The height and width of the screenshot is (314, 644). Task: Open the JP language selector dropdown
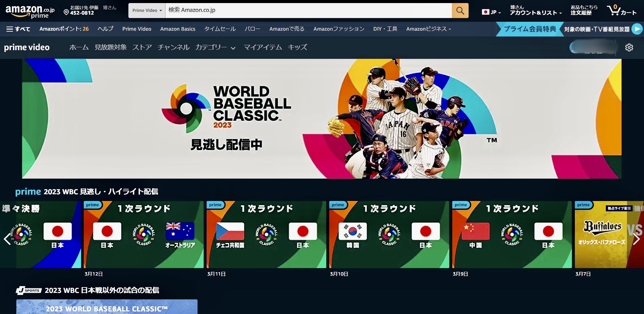(x=491, y=12)
